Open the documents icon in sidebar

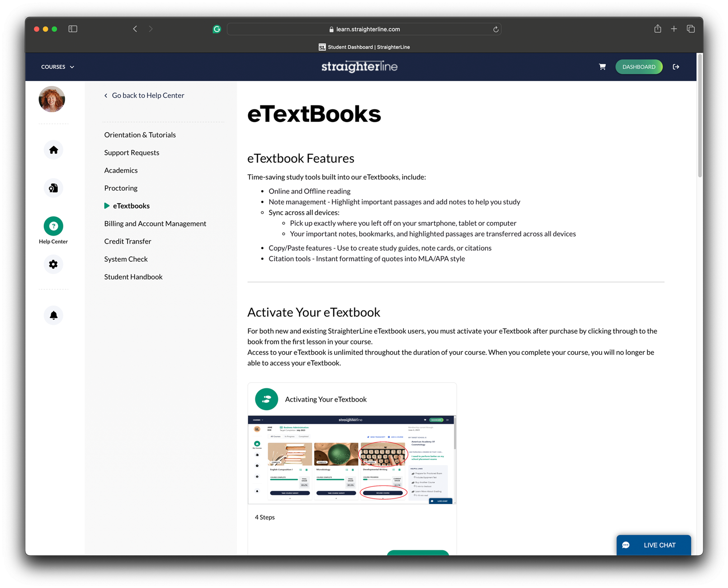[54, 188]
